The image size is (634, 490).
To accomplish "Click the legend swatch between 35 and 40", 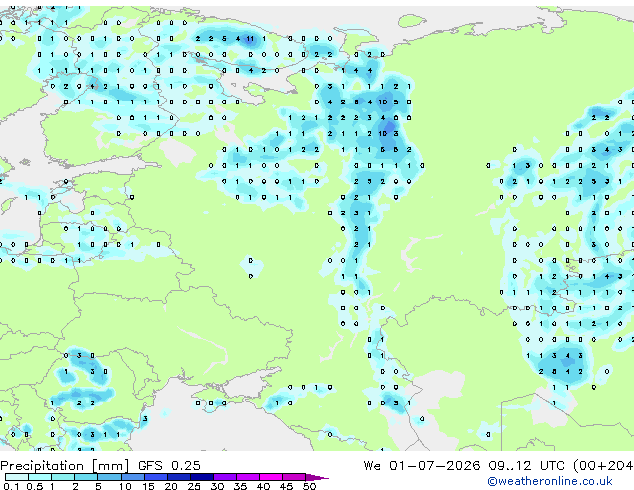I will (247, 477).
